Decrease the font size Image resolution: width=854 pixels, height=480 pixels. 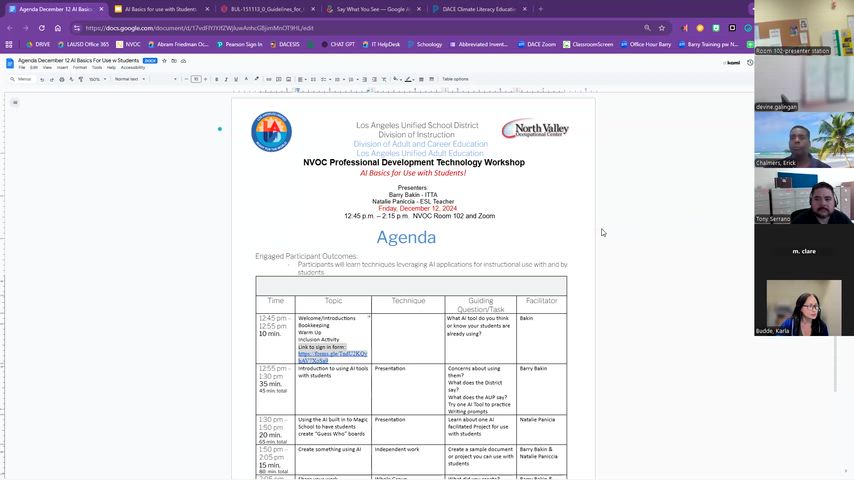coord(186,79)
